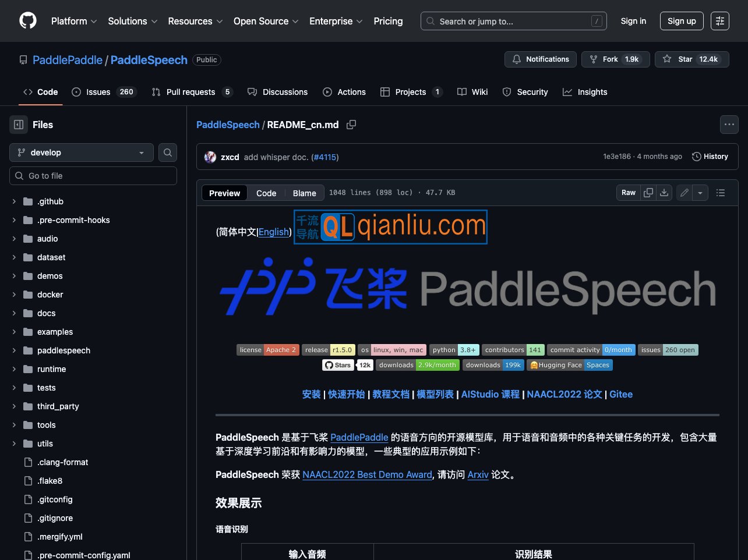Click the History icon for this file
748x560 pixels.
tap(697, 156)
